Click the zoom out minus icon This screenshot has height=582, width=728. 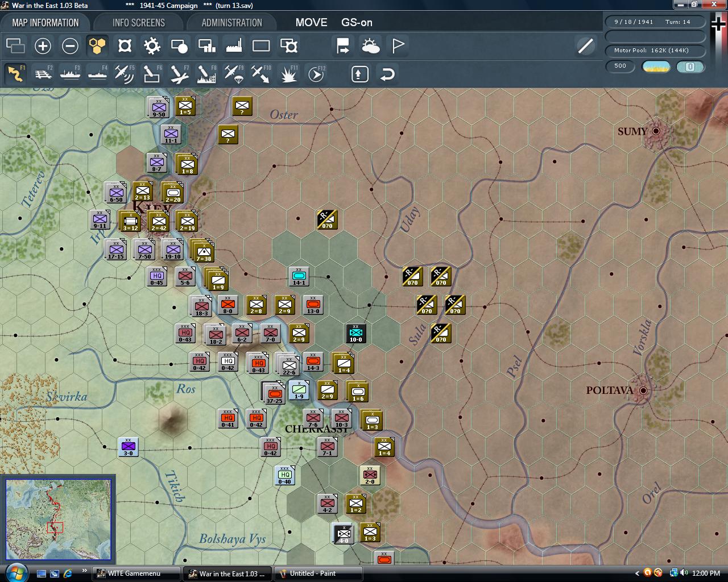click(x=70, y=46)
